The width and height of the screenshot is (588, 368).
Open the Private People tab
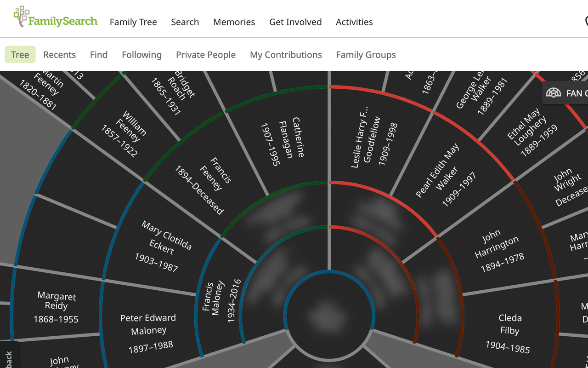206,55
